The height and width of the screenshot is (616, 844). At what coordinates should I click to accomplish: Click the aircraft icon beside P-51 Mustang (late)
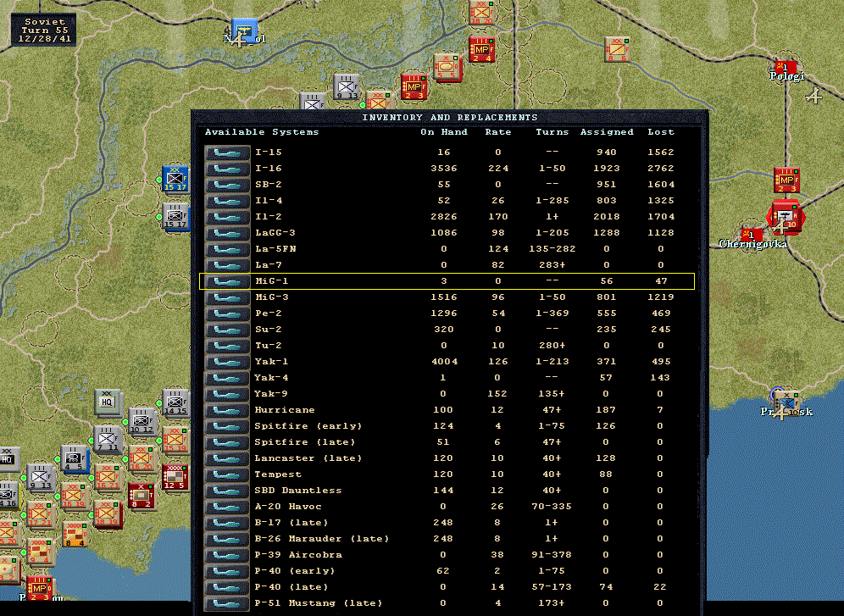click(x=227, y=603)
